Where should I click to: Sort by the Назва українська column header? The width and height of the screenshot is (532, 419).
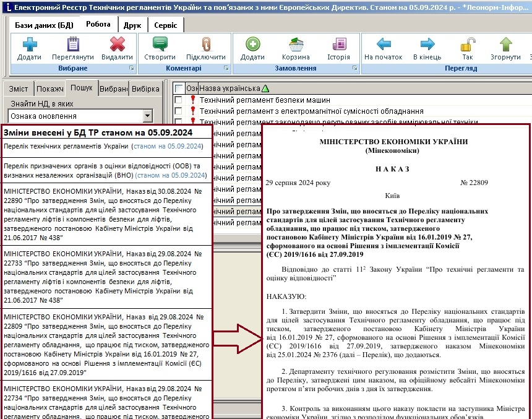coord(234,89)
